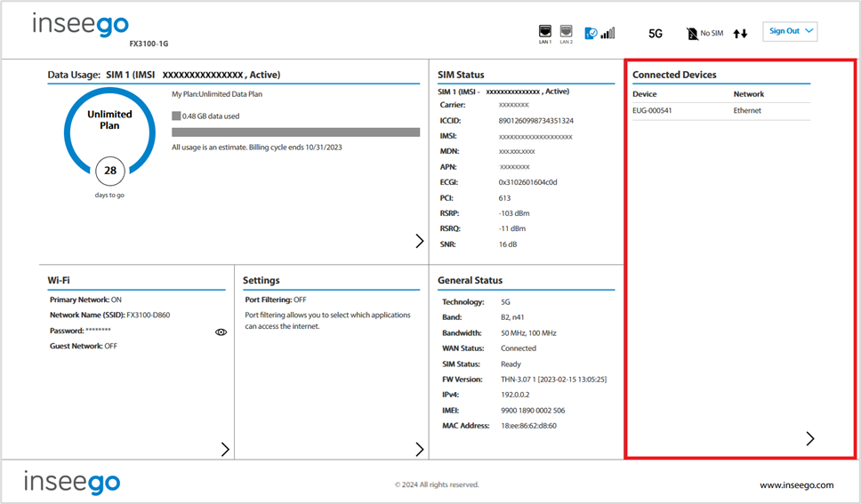Click the WAN Status Connected value
This screenshot has width=861, height=504.
(519, 348)
